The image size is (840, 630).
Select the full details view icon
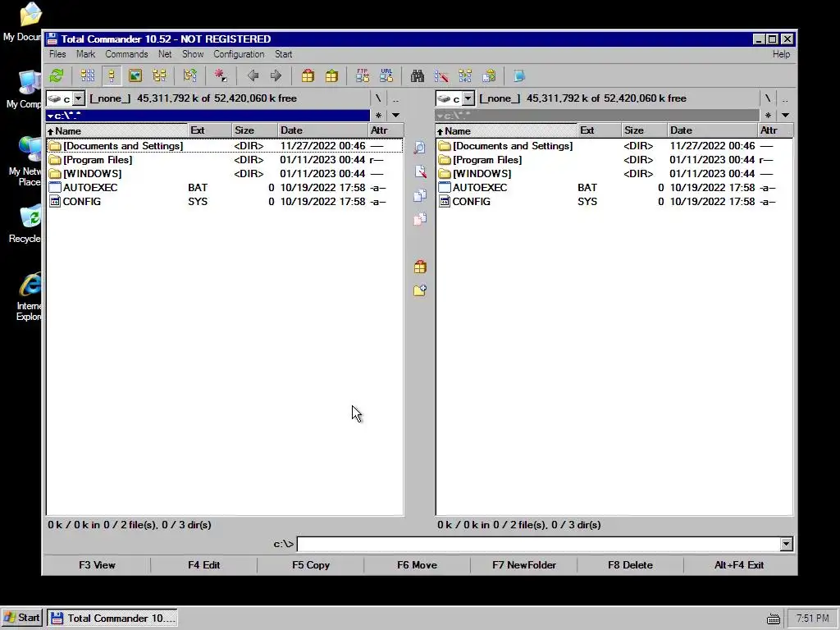tap(112, 75)
